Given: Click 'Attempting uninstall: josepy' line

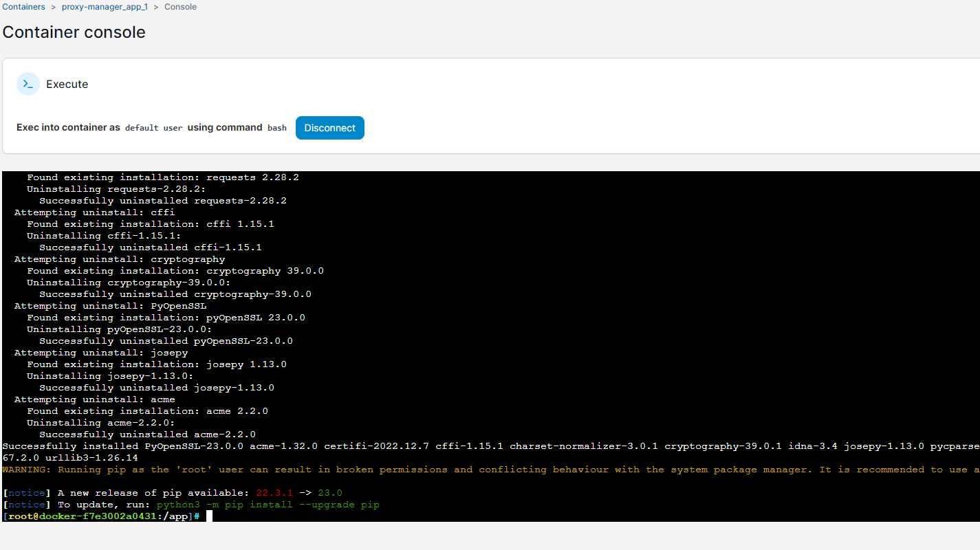Looking at the screenshot, I should point(101,353).
